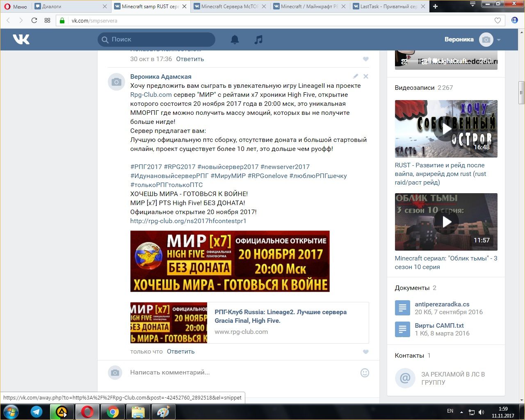Open the VK logo home link

21,39
